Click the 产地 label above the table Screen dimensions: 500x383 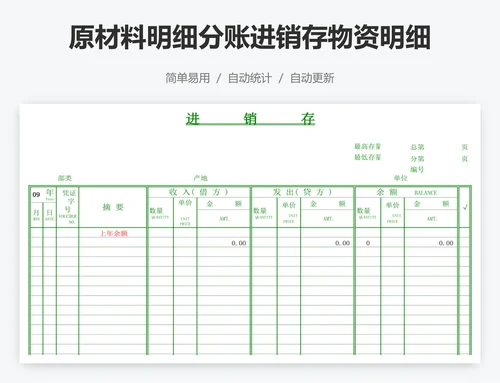[201, 178]
